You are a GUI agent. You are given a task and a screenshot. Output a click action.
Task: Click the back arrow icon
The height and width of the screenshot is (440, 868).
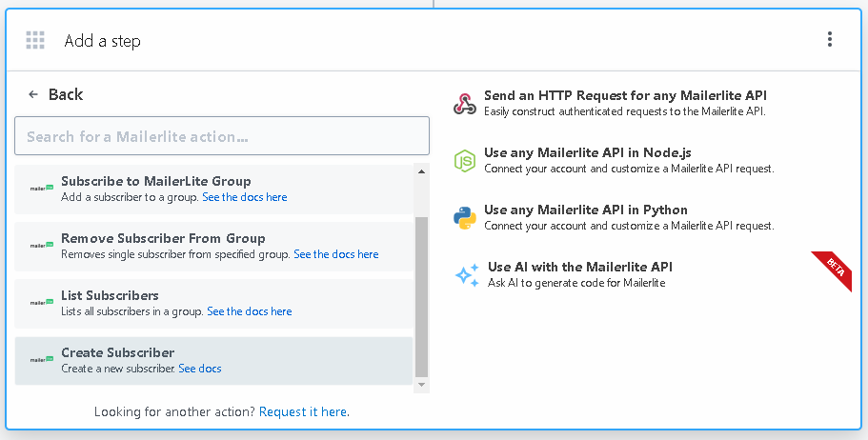coord(33,94)
